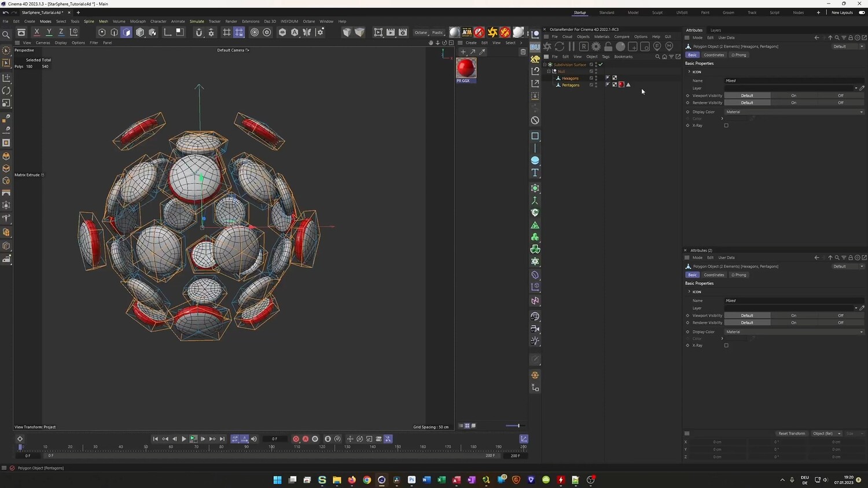Open Display Color dropdown in lower Attributes

coord(794,332)
